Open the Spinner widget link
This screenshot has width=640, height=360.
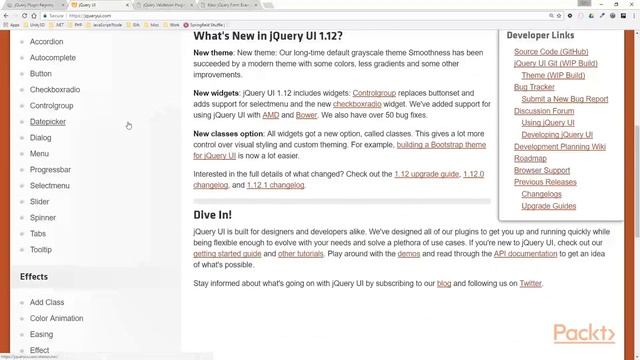42,218
